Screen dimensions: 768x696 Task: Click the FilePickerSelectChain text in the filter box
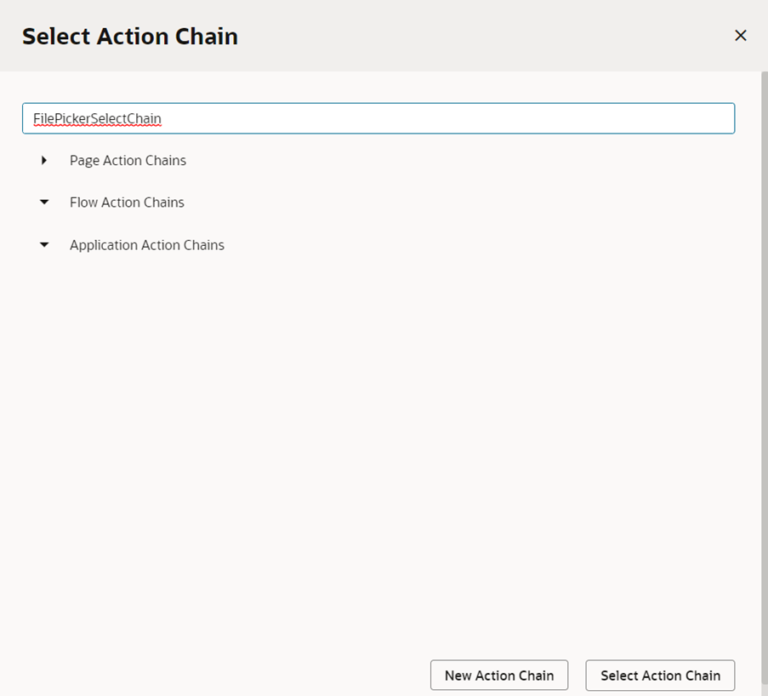(97, 118)
